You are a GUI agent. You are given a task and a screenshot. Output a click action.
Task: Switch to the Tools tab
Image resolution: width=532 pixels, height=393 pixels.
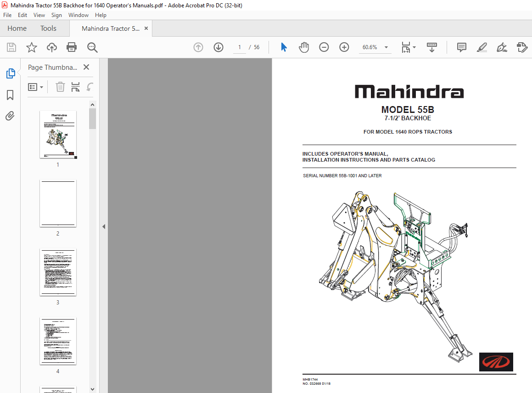[48, 28]
